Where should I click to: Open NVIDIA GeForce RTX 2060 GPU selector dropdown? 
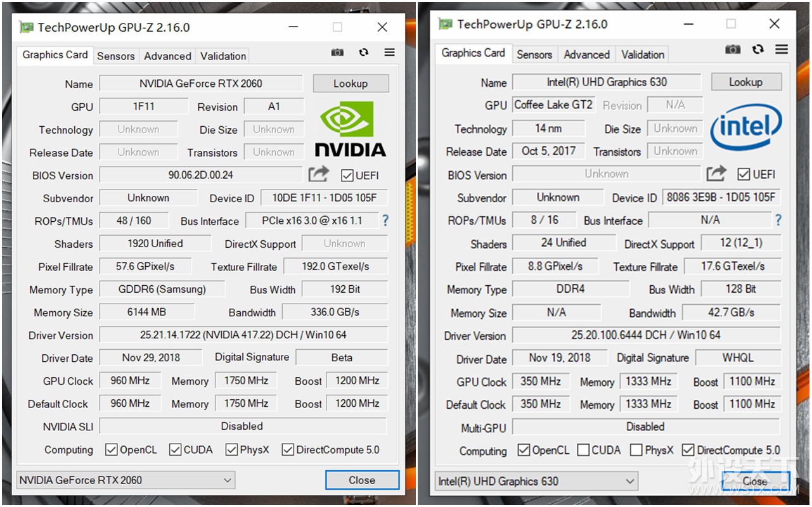pyautogui.click(x=126, y=480)
